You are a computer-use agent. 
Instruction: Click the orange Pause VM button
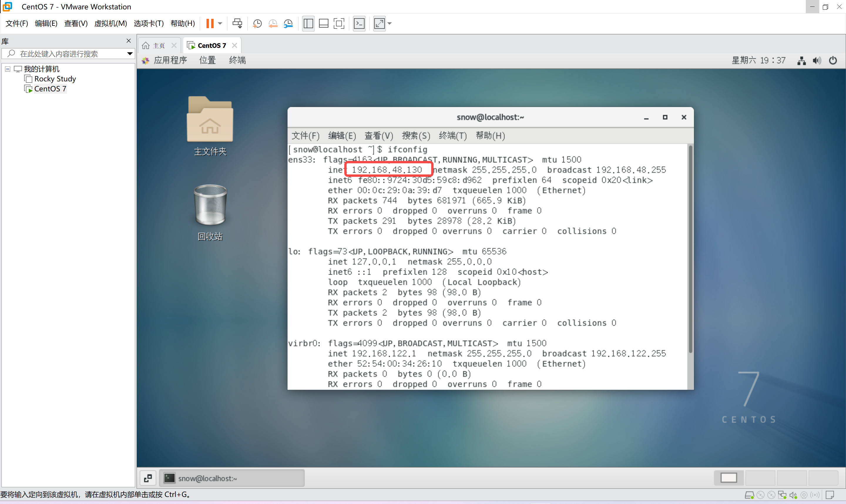tap(210, 23)
